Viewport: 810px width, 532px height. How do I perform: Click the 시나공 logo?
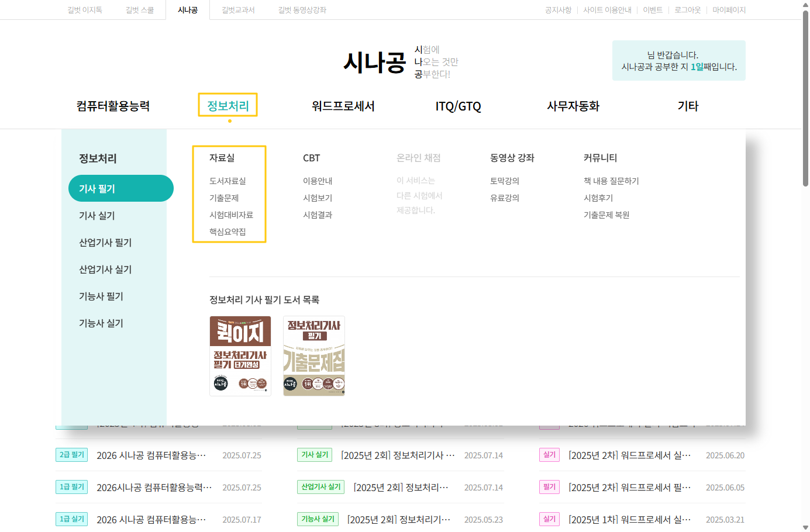[x=374, y=62]
